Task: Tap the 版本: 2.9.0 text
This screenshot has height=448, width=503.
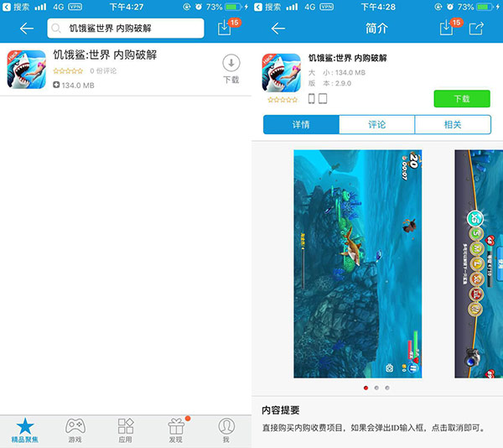Action: [329, 83]
